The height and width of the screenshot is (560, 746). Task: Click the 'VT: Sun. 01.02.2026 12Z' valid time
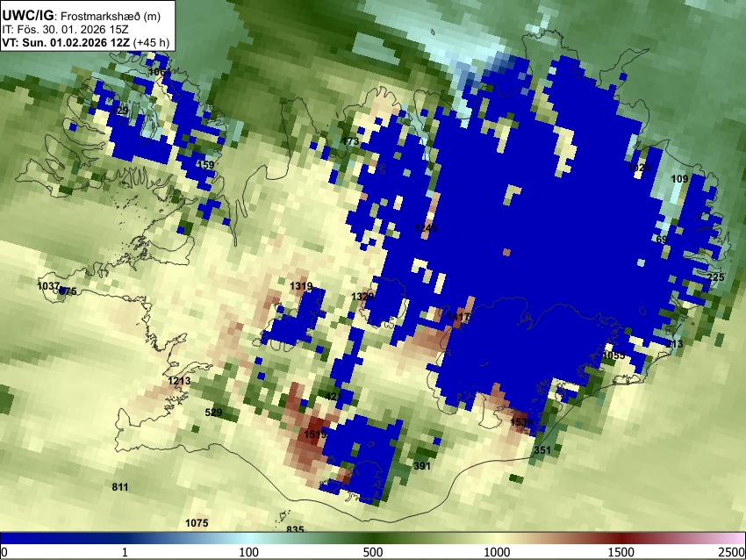click(66, 42)
